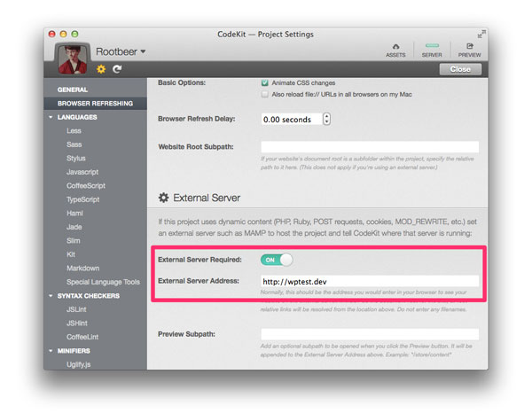Enable Also reload file:// URLs checkbox
This screenshot has width=532, height=413.
click(x=264, y=94)
